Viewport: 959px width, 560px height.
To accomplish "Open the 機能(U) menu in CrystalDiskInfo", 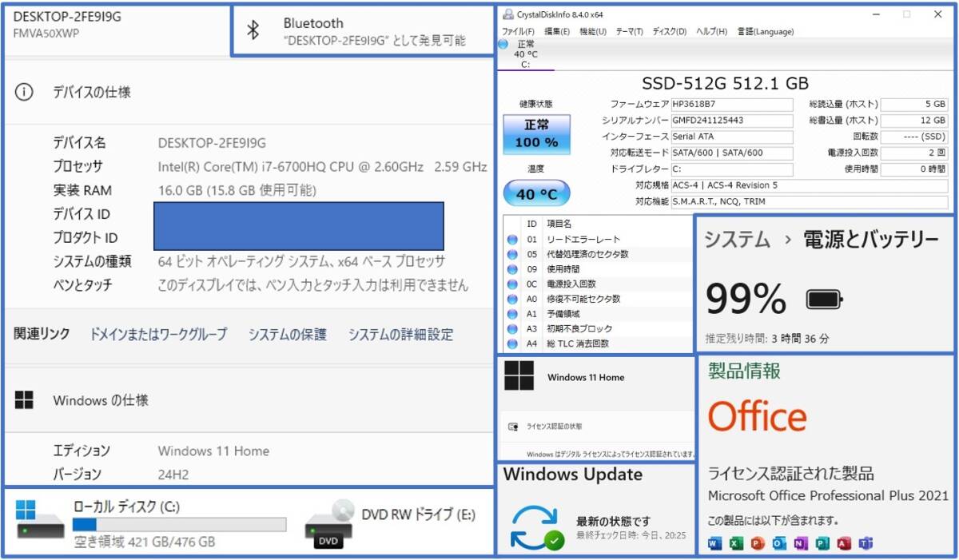I will tap(592, 31).
